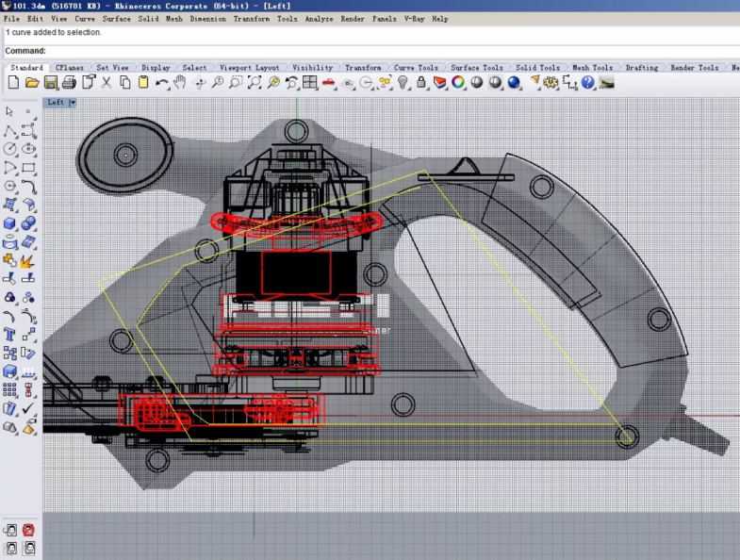Toggle Shaded viewport display mode

tap(476, 83)
